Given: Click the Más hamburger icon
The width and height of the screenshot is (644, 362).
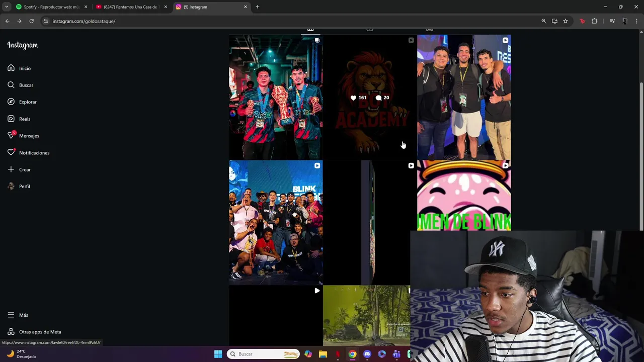Looking at the screenshot, I should tap(11, 315).
